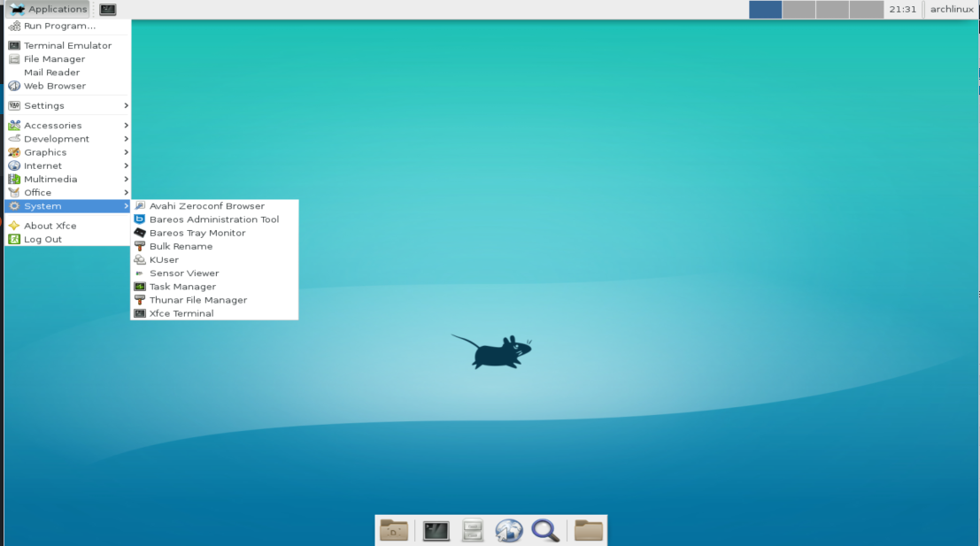Click the 21:31 clock
This screenshot has width=980, height=546.
point(902,10)
